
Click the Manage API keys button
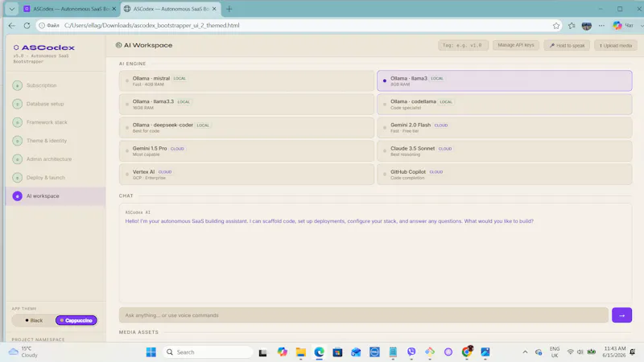tap(516, 45)
